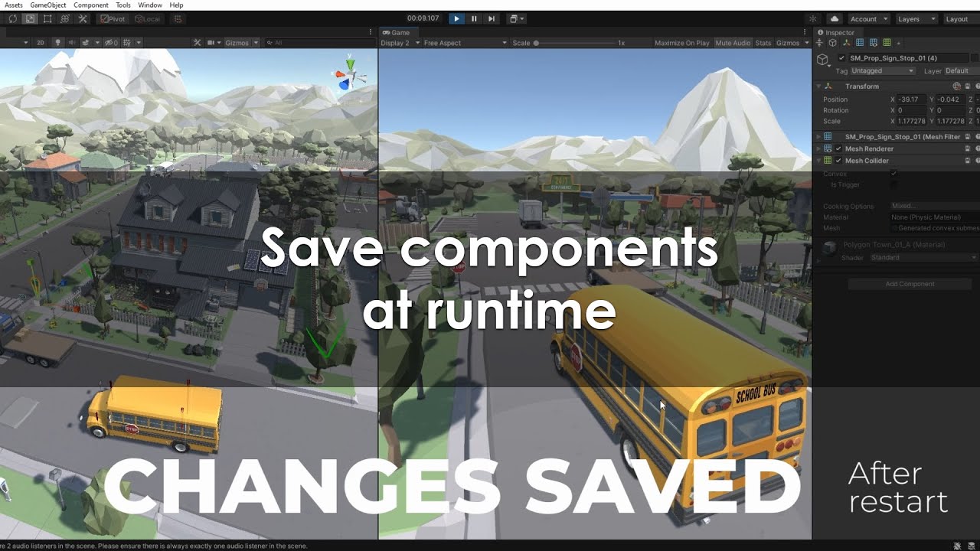Toggle Maximize On Play option
This screenshot has width=980, height=551.
(681, 43)
